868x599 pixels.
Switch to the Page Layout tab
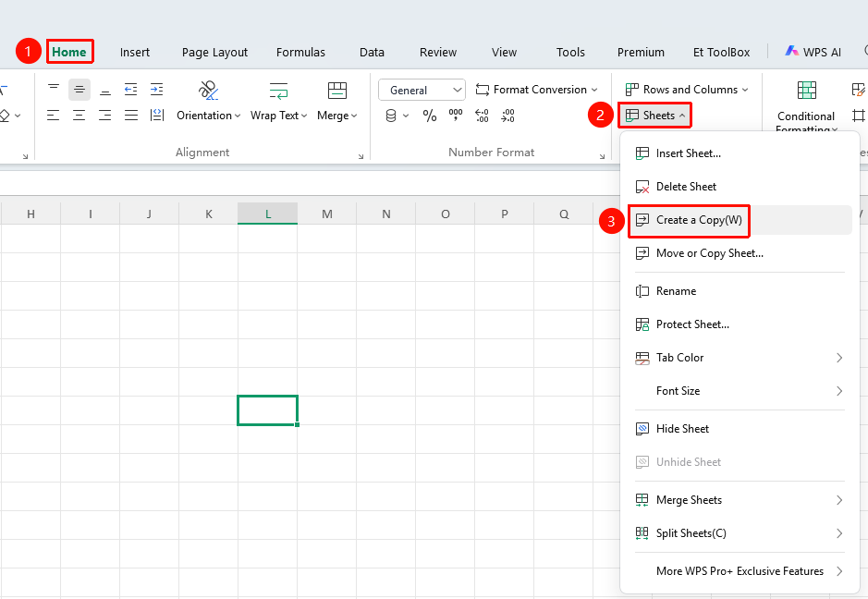pyautogui.click(x=214, y=52)
